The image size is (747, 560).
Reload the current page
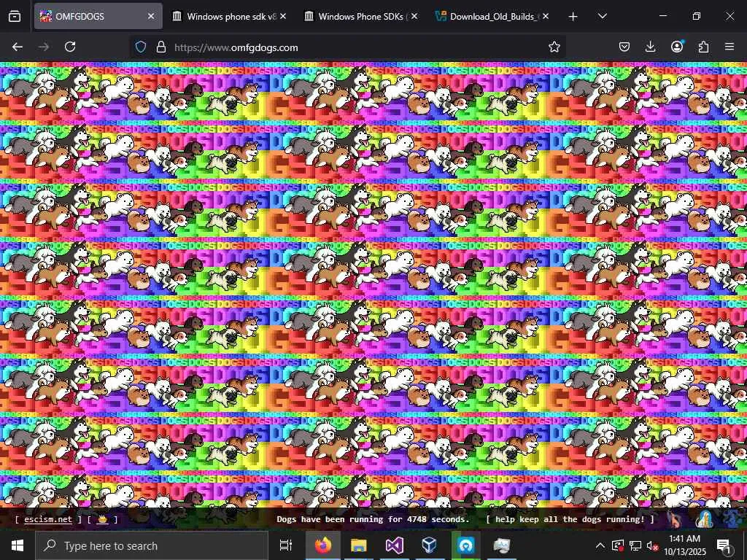70,47
